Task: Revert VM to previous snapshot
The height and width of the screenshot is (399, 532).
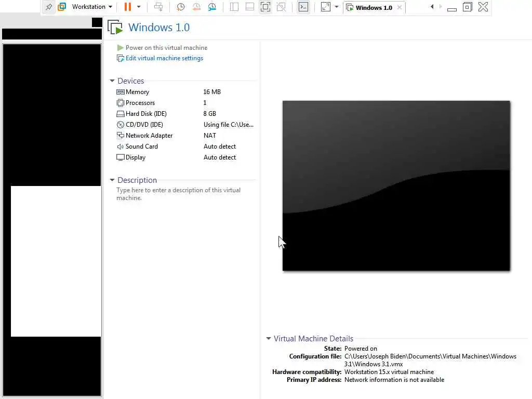Action: 196,7
